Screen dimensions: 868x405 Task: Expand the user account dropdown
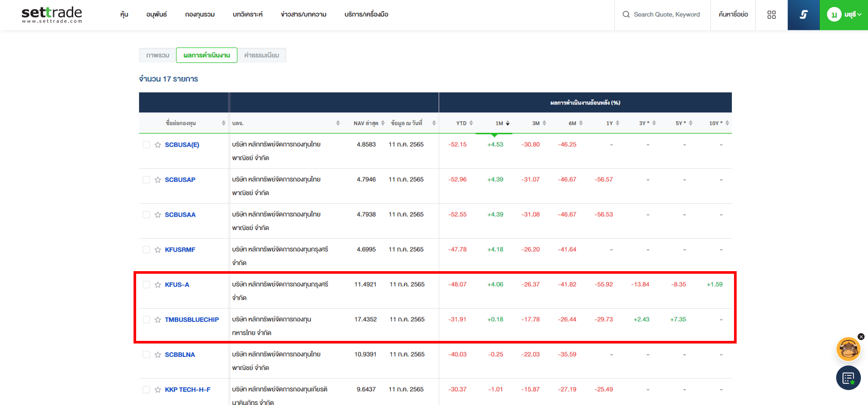pos(844,15)
